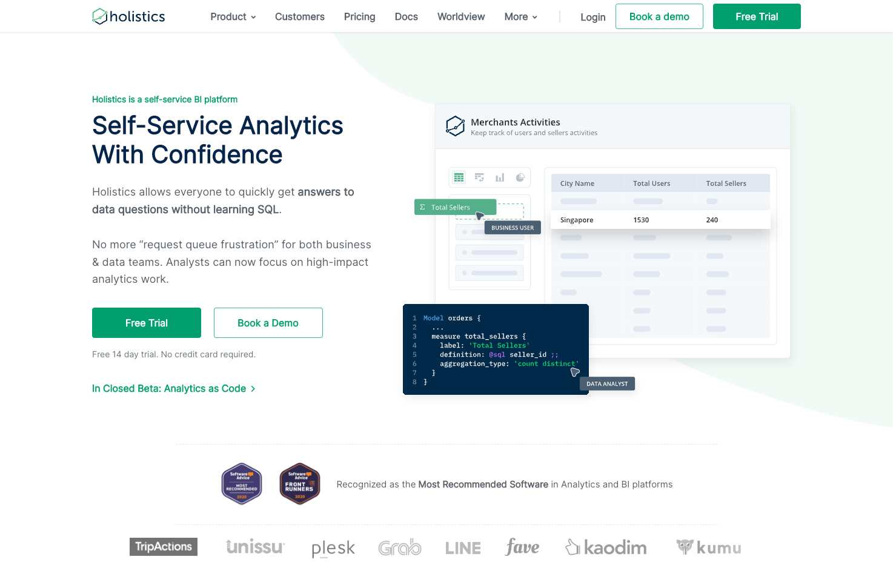This screenshot has width=893, height=588.
Task: Click Merchants Activities hexagon icon
Action: tap(455, 126)
